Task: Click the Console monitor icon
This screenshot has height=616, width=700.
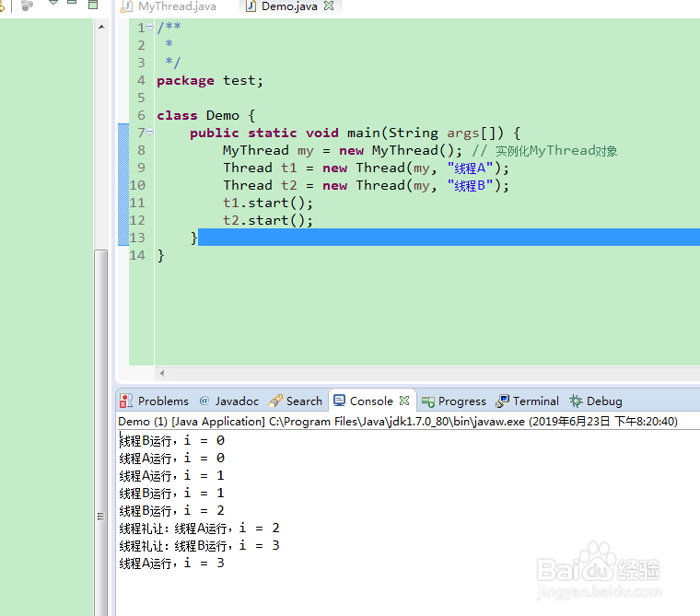Action: 339,401
